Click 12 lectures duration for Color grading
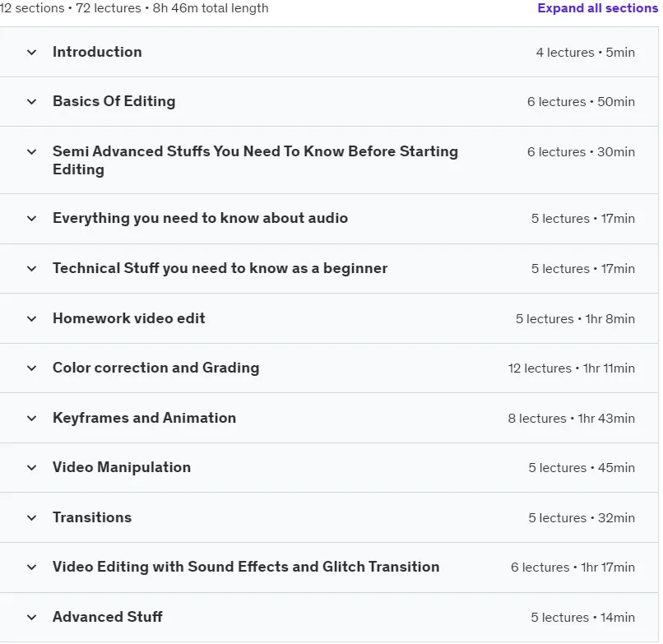Viewport: 663px width, 644px height. 571,368
